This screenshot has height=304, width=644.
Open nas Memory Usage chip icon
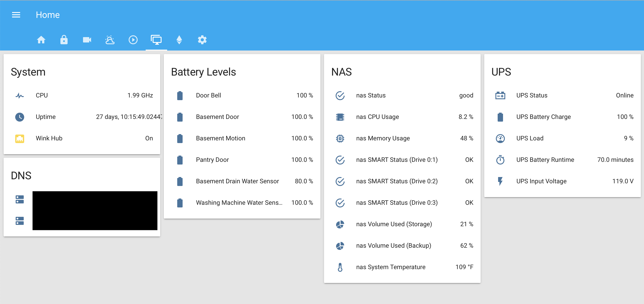coord(340,138)
